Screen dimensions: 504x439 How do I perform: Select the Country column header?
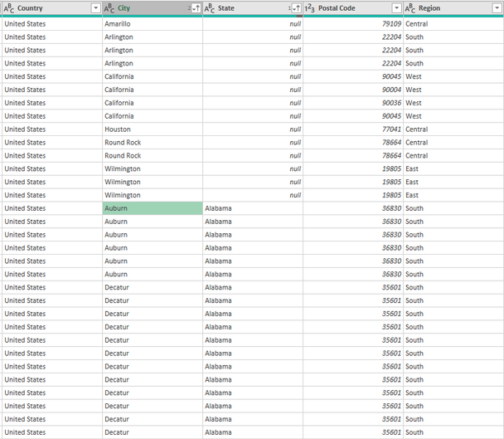coord(52,8)
